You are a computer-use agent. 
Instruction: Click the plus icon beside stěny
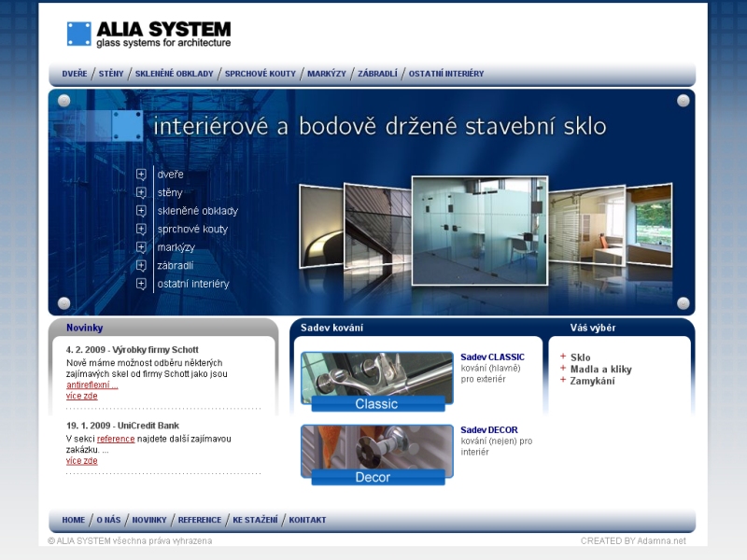(x=141, y=192)
